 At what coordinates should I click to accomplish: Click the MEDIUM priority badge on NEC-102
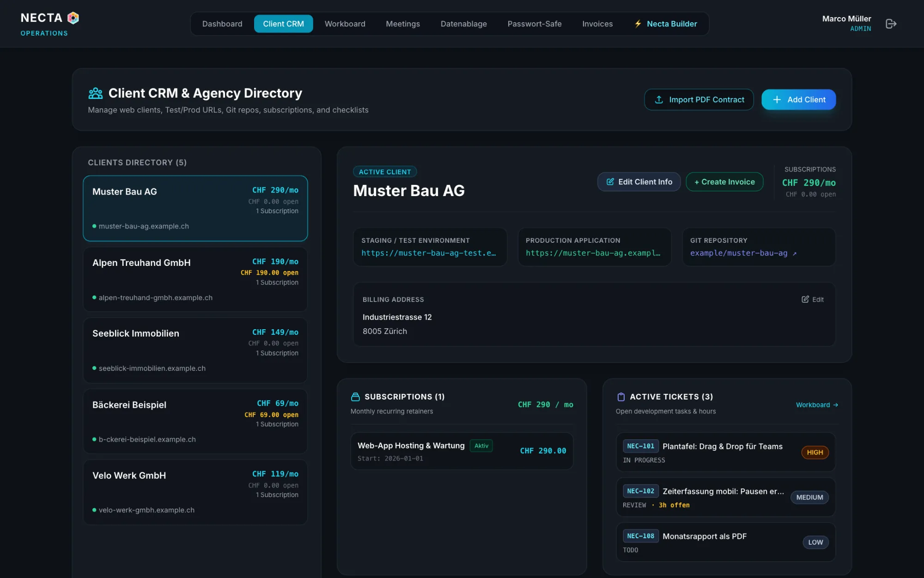pos(809,497)
